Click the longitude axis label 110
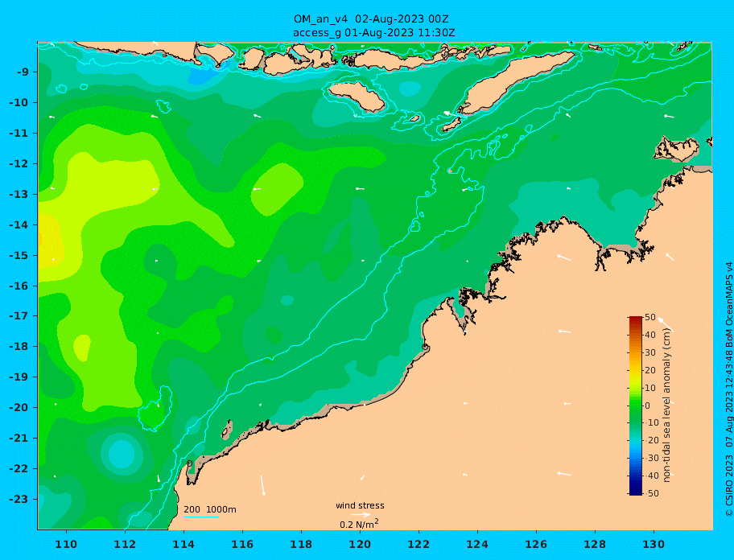734x560 pixels. click(66, 545)
